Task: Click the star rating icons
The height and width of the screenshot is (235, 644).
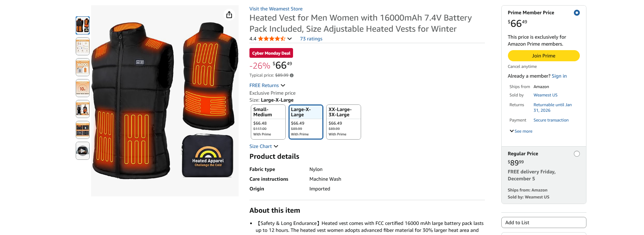Action: point(271,39)
